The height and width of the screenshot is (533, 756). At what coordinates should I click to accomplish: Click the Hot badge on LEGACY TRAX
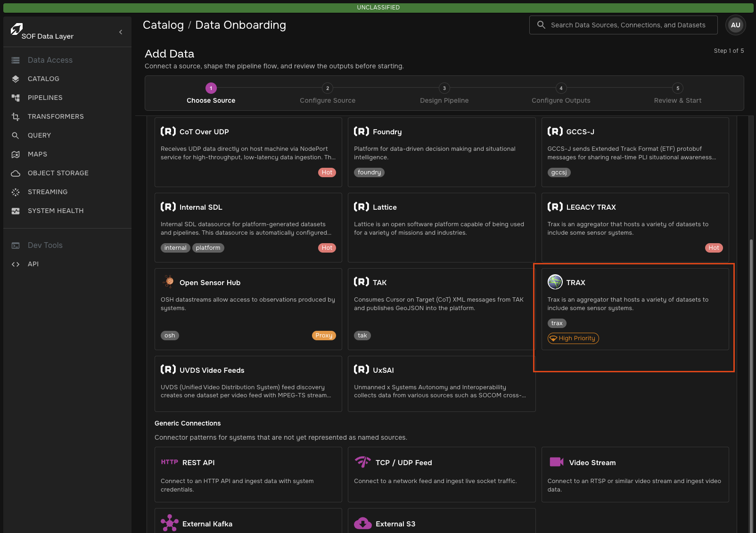pos(714,248)
